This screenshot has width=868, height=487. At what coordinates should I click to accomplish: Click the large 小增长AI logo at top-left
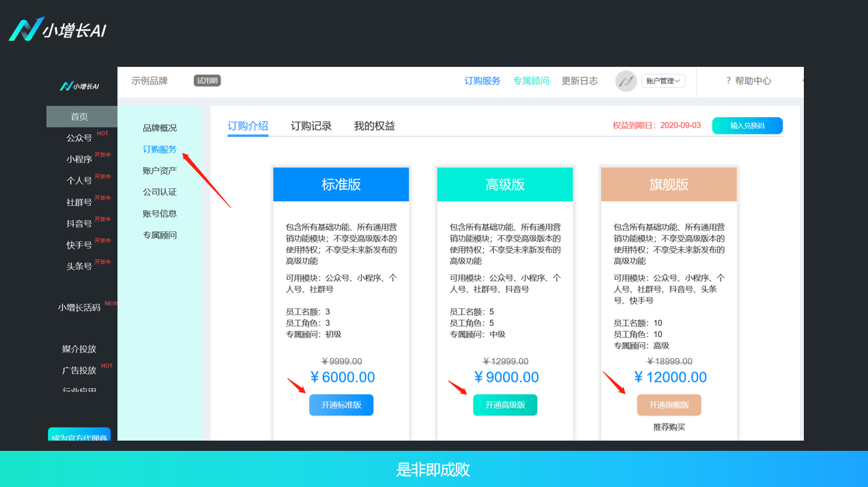pos(57,30)
